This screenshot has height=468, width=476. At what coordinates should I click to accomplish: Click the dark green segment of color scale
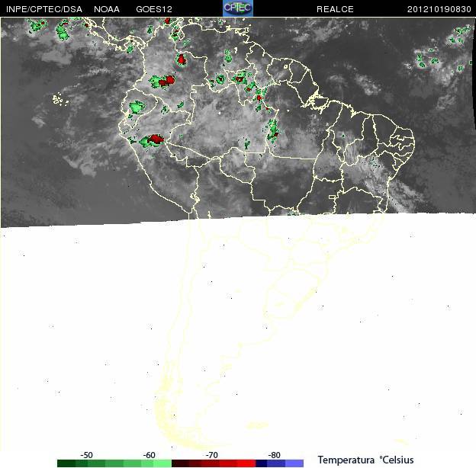pos(66,463)
